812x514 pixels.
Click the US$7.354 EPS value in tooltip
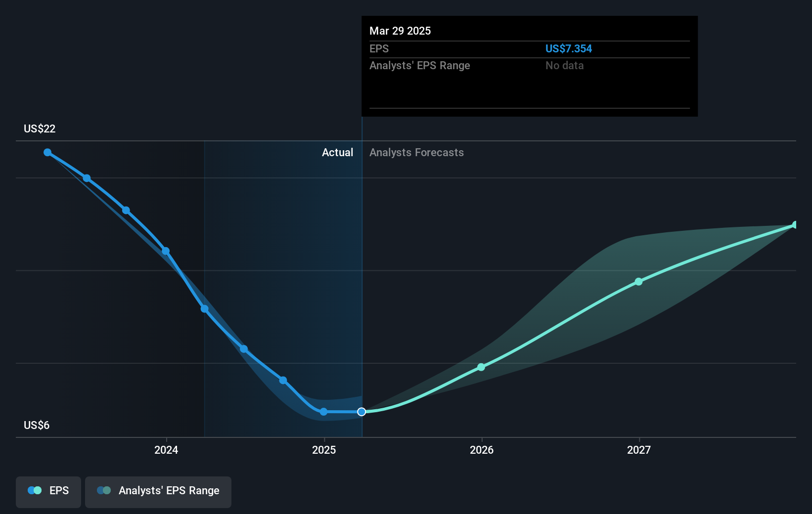tap(569, 48)
